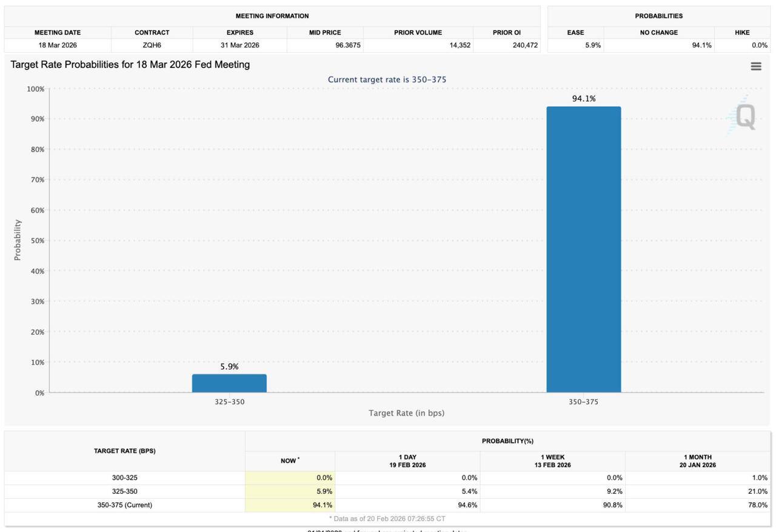The image size is (776, 532).
Task: Select the tall 350-375 probability bar
Action: point(583,249)
